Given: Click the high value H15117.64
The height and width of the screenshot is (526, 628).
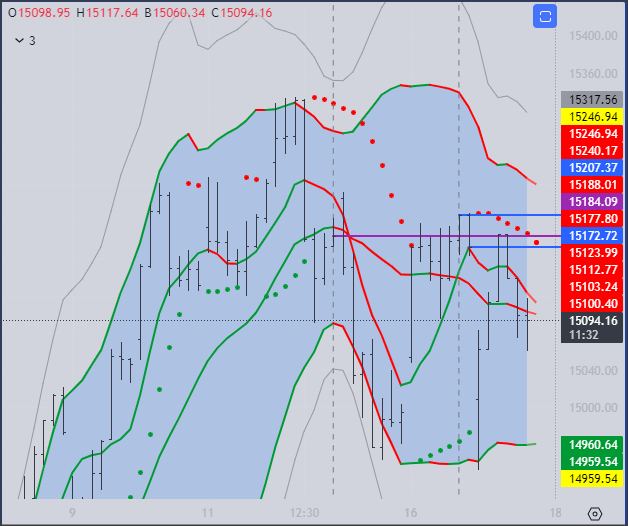Looking at the screenshot, I should point(107,13).
